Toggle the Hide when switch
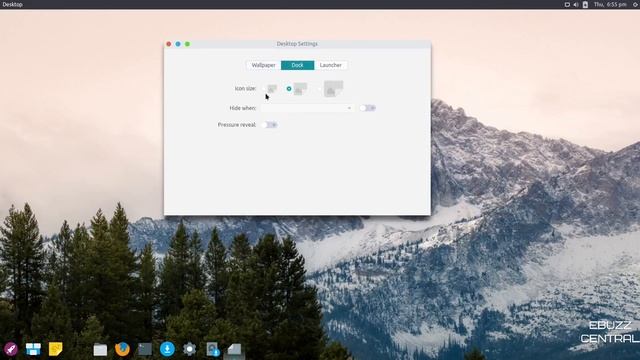 tap(367, 108)
